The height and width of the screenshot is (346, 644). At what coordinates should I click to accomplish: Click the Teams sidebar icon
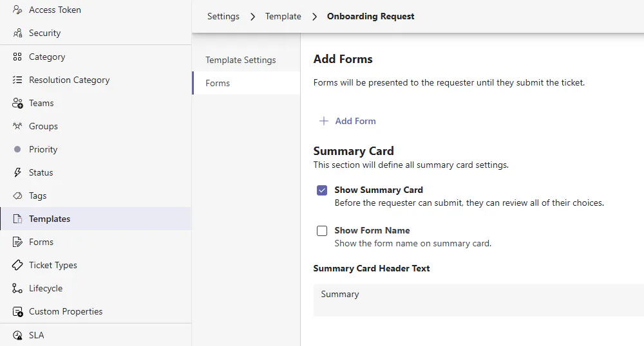click(x=17, y=104)
